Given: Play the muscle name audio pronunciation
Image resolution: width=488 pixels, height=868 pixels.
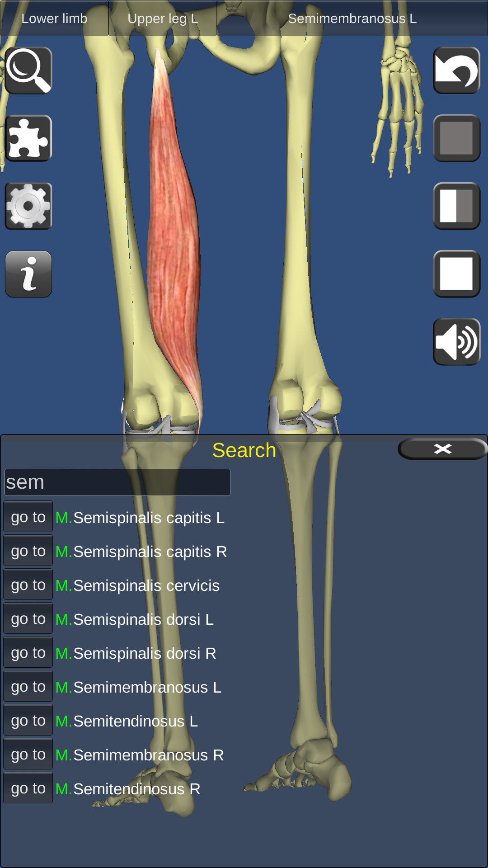Looking at the screenshot, I should (456, 342).
